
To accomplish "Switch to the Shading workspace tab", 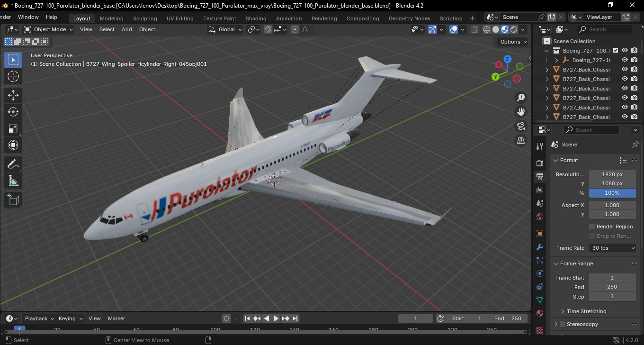I will [256, 18].
